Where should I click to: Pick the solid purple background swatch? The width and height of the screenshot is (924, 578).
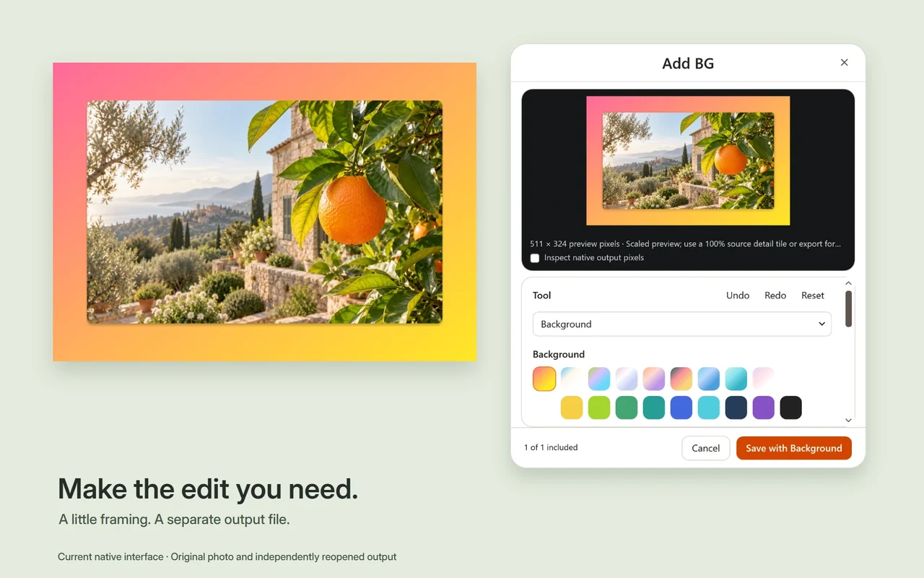764,407
